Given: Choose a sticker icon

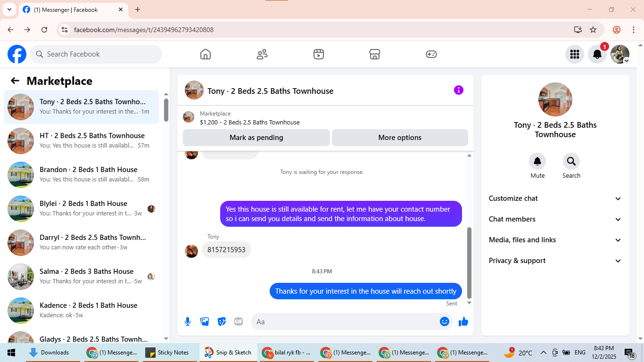Looking at the screenshot, I should coord(222,321).
